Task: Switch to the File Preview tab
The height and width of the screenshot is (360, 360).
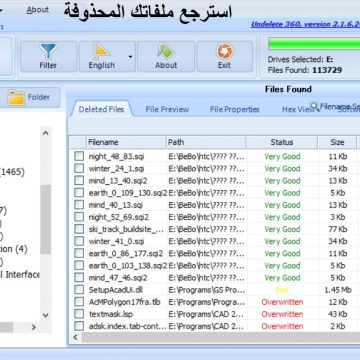Action: coord(167,109)
